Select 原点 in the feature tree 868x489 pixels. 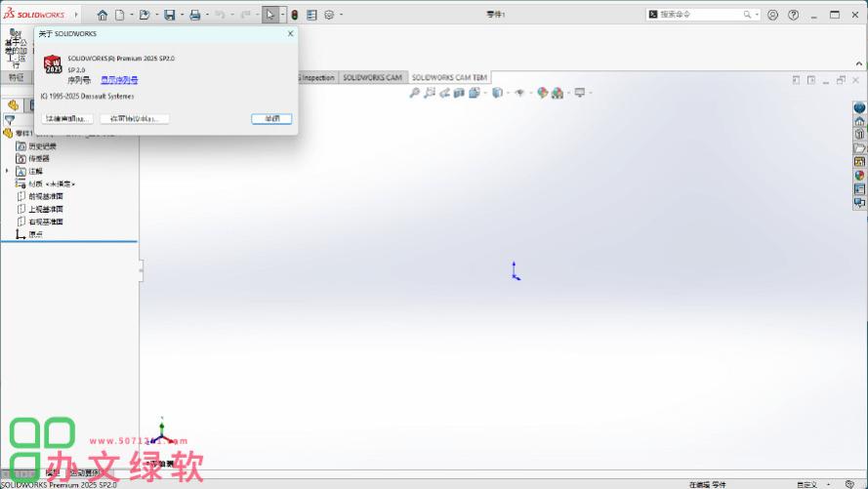pos(35,234)
